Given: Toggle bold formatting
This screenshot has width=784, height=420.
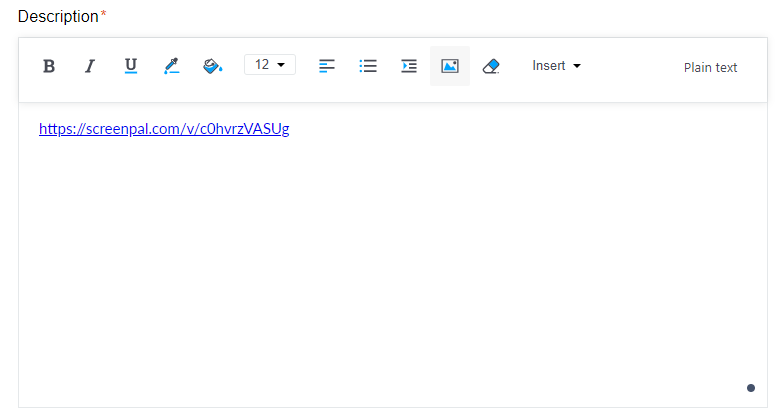Looking at the screenshot, I should [x=49, y=66].
